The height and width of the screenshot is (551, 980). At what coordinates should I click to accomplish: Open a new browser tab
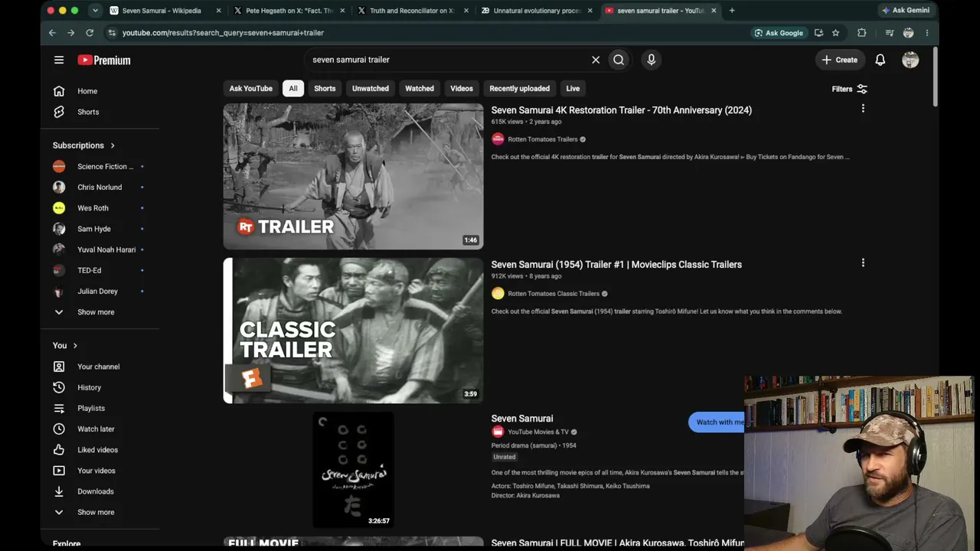(732, 11)
